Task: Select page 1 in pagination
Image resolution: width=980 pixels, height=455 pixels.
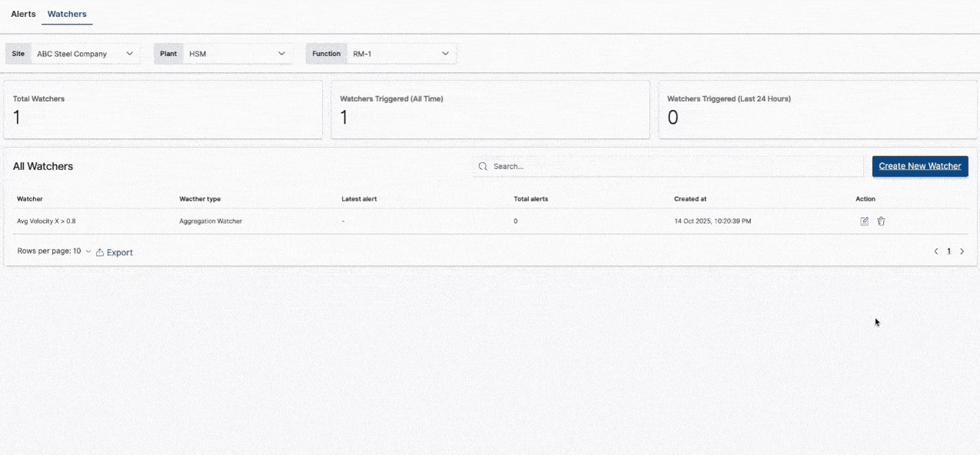Action: click(949, 251)
